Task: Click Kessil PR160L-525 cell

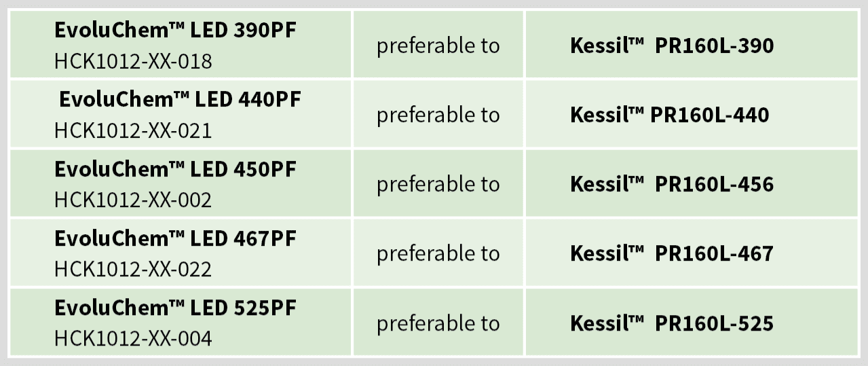Action: (x=691, y=321)
